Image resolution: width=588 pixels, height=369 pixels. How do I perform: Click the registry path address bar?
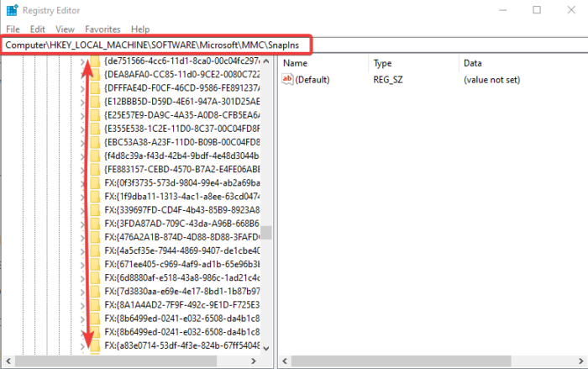click(x=294, y=45)
